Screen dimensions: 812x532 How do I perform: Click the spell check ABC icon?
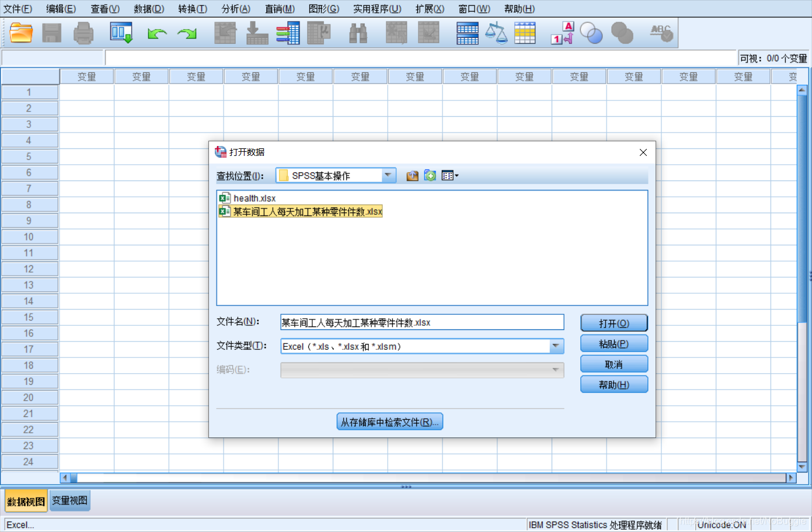click(661, 33)
